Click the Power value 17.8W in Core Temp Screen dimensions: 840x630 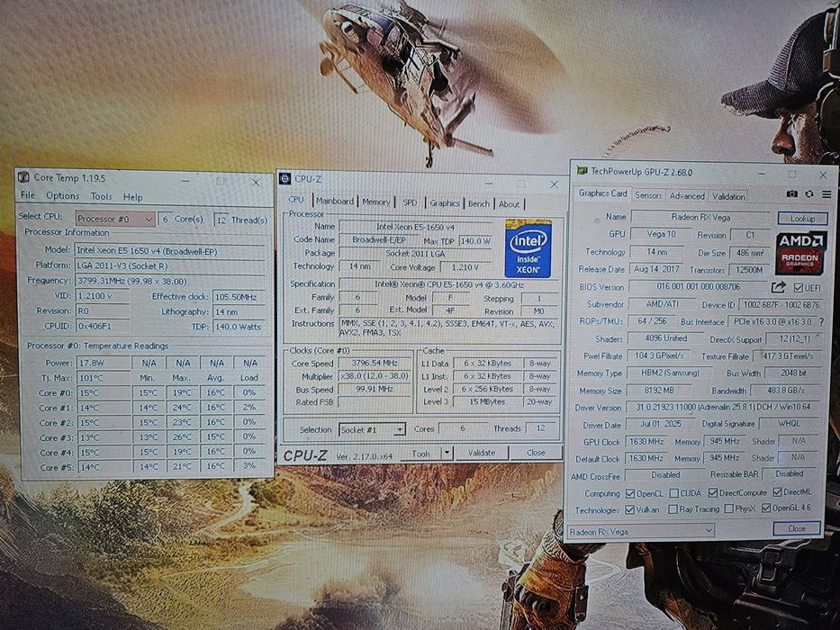click(104, 363)
